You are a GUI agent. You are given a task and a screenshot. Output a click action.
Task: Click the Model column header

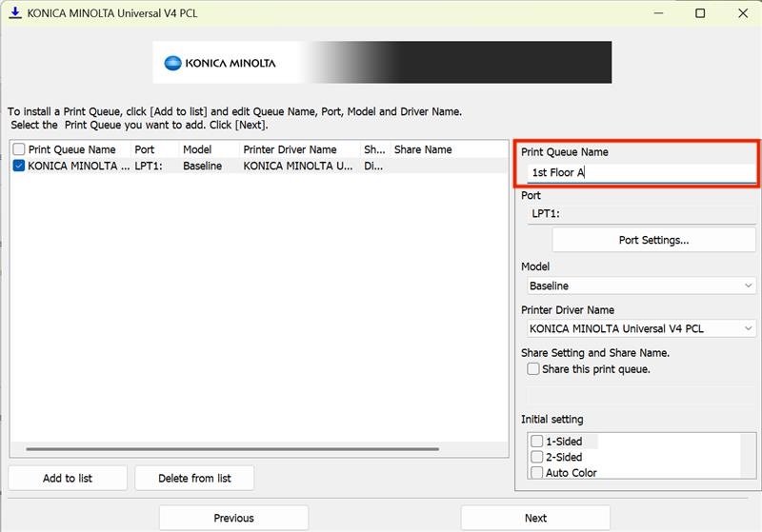197,149
